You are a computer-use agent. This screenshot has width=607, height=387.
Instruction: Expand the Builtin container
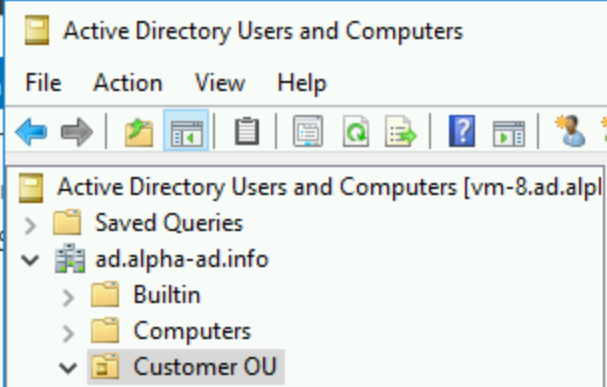[68, 298]
